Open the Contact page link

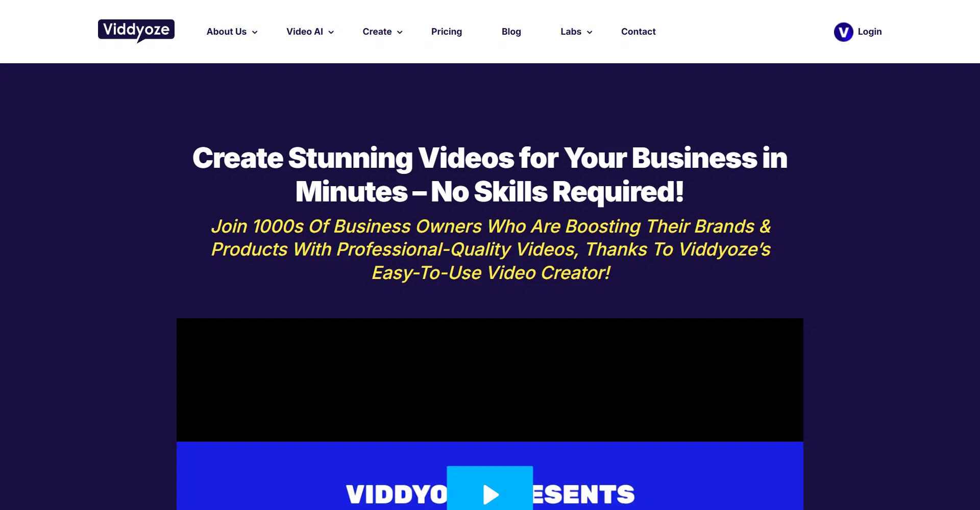[638, 32]
